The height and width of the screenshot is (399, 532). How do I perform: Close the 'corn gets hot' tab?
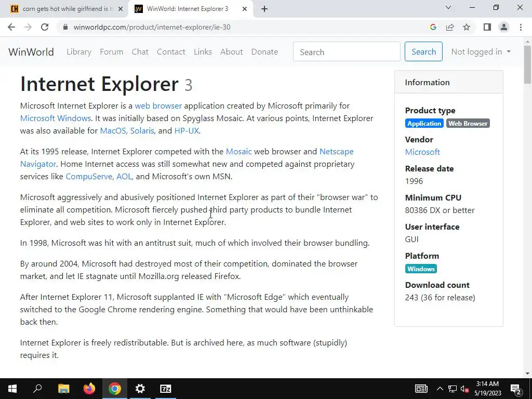pyautogui.click(x=121, y=9)
